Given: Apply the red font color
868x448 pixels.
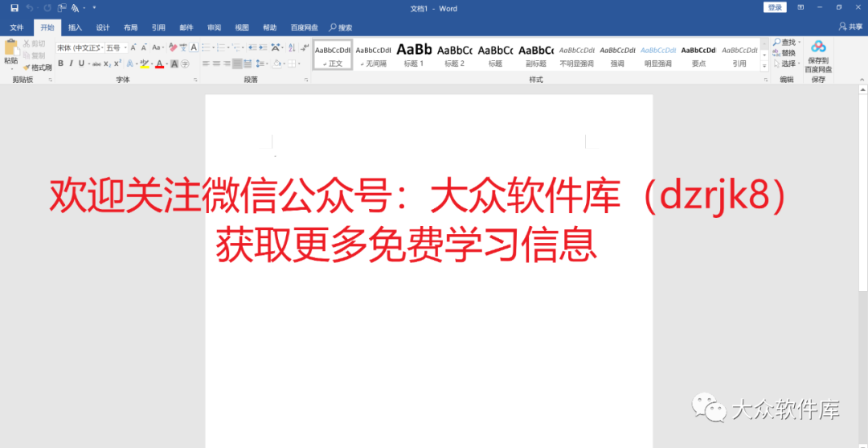Looking at the screenshot, I should click(x=159, y=63).
